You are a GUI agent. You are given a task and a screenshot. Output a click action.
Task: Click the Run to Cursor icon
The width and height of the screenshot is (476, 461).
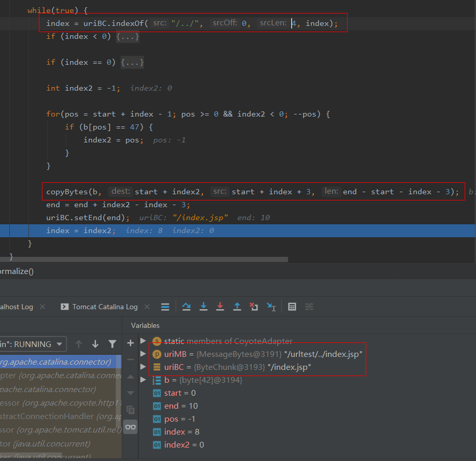click(271, 307)
